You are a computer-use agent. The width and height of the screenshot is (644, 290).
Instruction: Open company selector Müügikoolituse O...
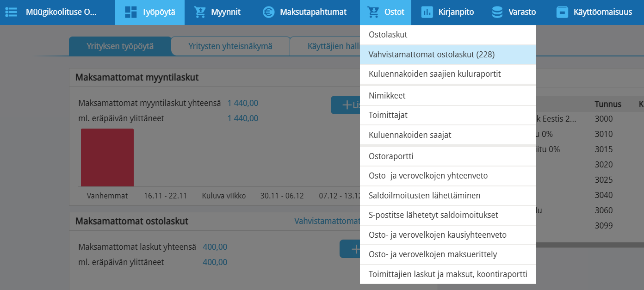pos(62,12)
